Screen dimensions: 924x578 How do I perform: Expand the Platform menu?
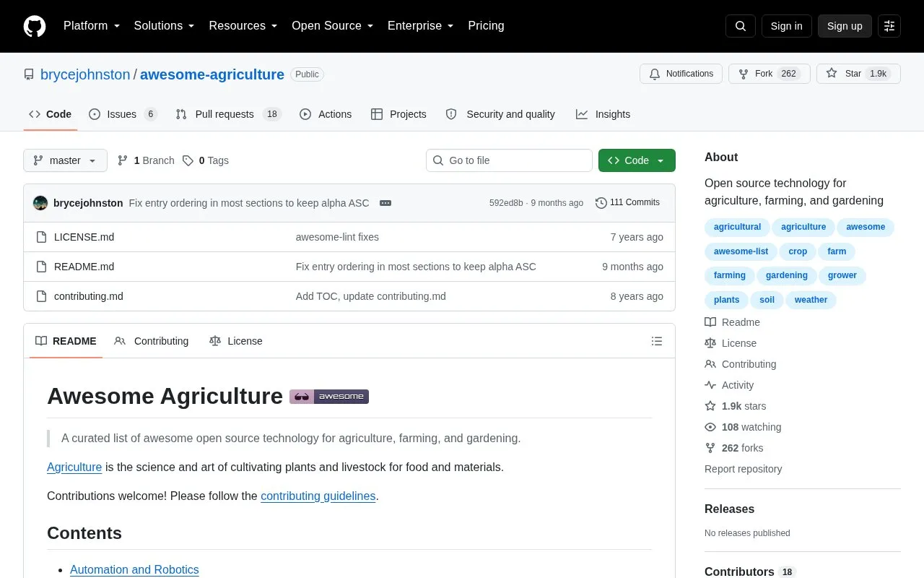tap(92, 26)
